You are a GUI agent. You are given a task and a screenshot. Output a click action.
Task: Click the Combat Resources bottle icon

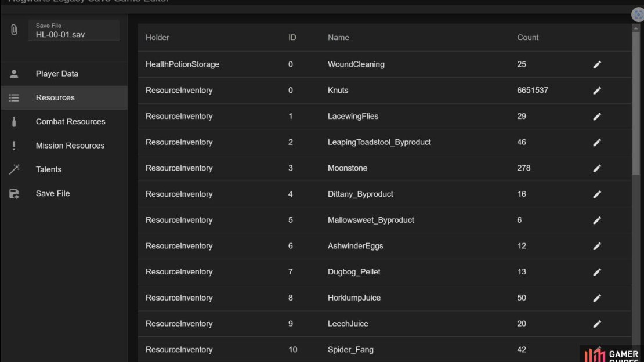[x=14, y=122]
